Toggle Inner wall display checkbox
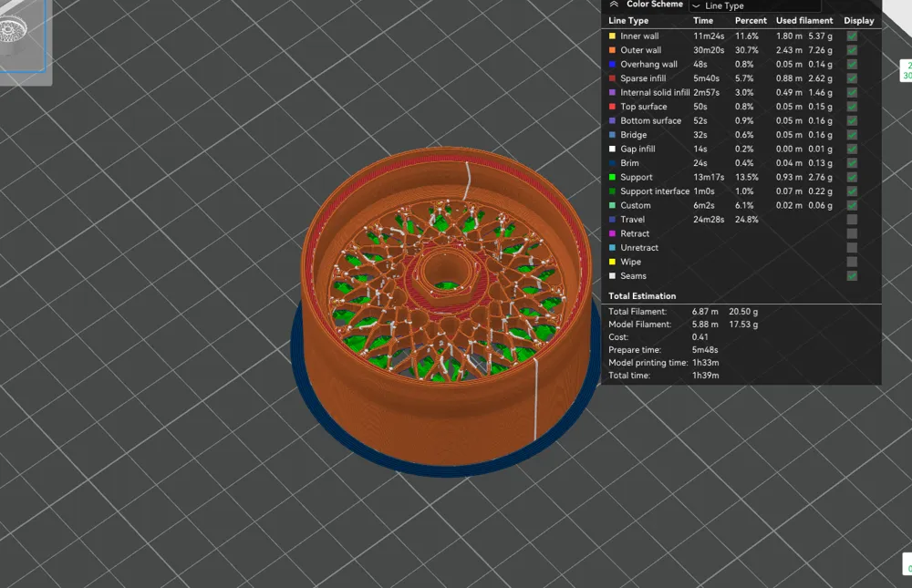The image size is (912, 588). [852, 36]
